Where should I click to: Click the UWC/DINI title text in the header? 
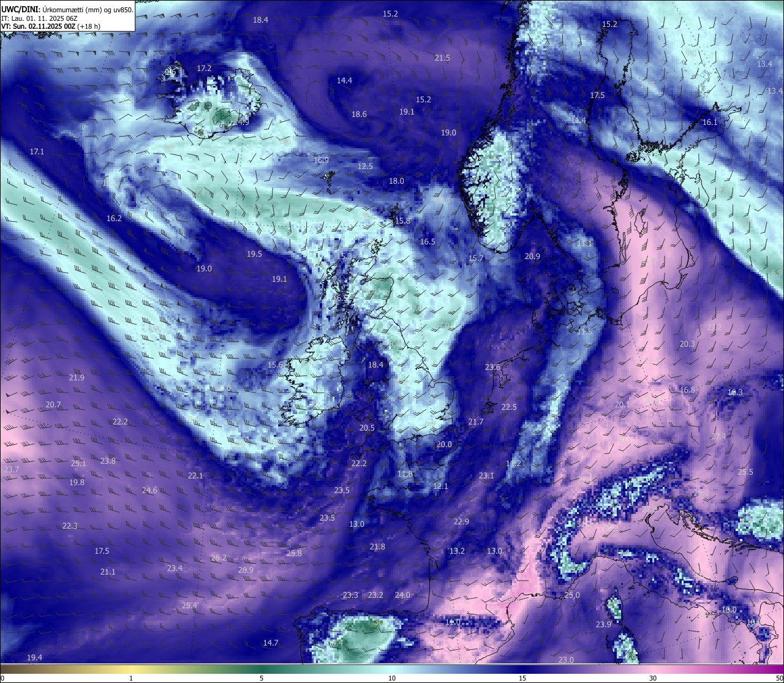20,9
